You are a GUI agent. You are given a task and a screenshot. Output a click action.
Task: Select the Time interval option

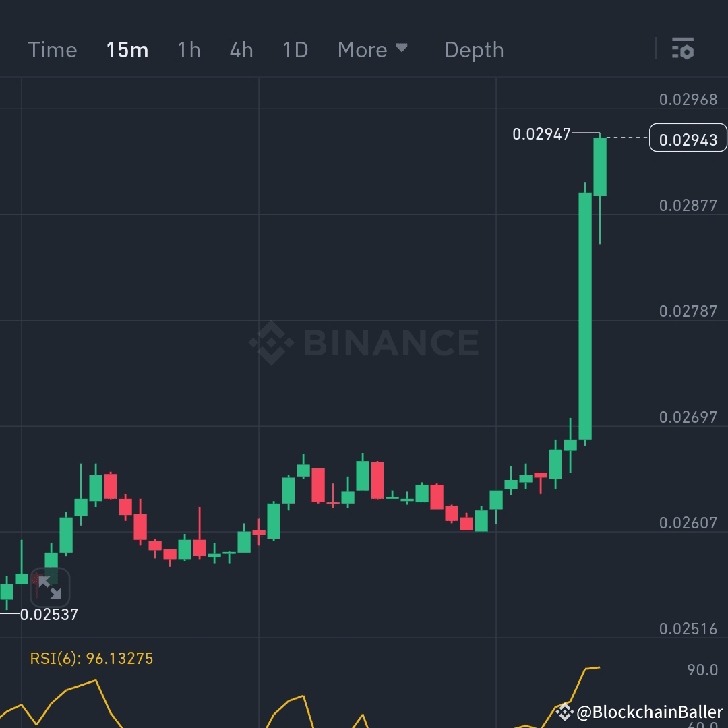52,49
